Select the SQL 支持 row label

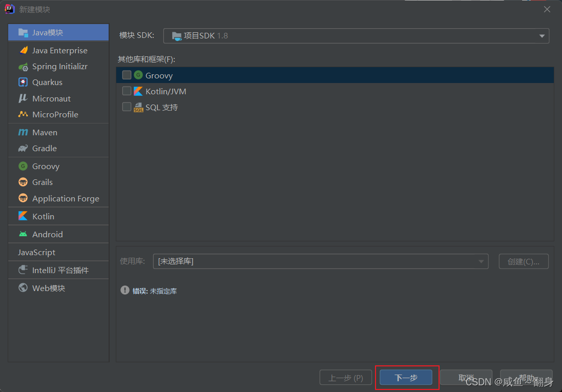pyautogui.click(x=161, y=107)
